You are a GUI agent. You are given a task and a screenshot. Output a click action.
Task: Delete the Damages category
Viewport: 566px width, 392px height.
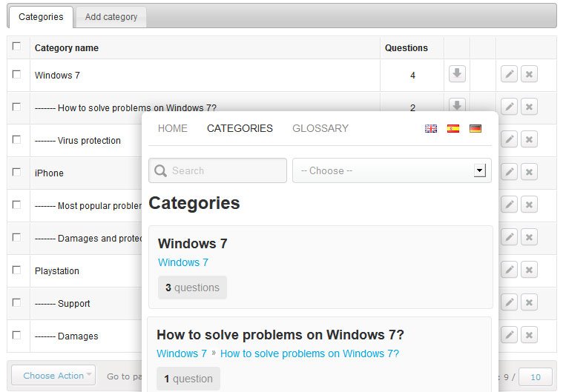[529, 335]
